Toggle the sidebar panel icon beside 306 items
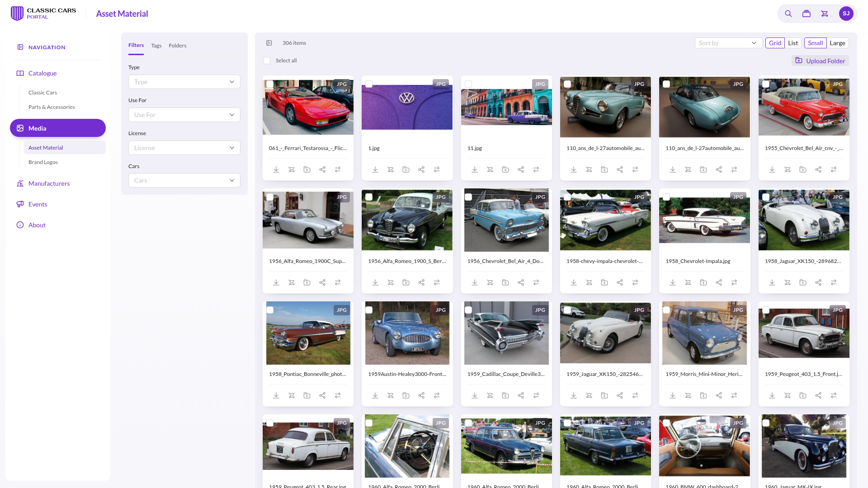This screenshot has width=868, height=488. click(x=269, y=43)
